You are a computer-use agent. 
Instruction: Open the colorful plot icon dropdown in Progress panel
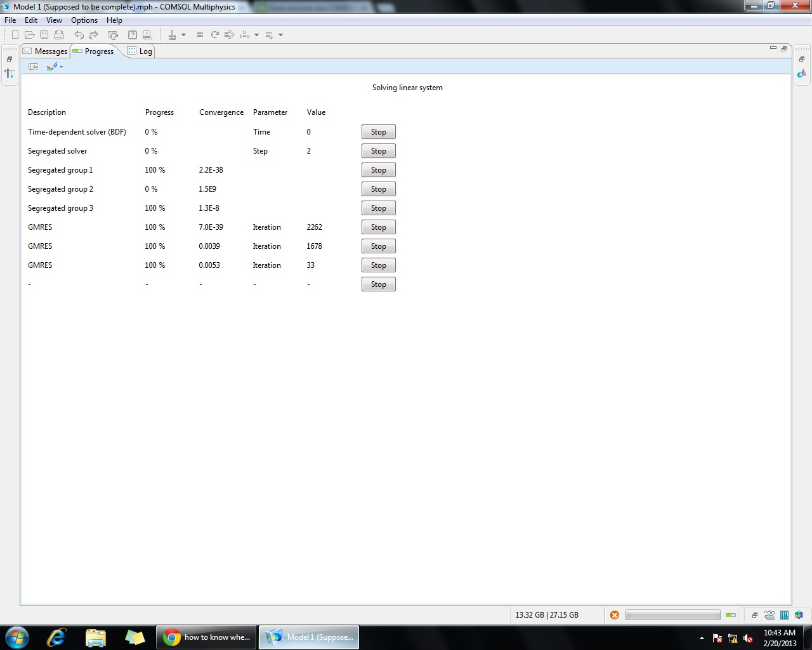[61, 67]
